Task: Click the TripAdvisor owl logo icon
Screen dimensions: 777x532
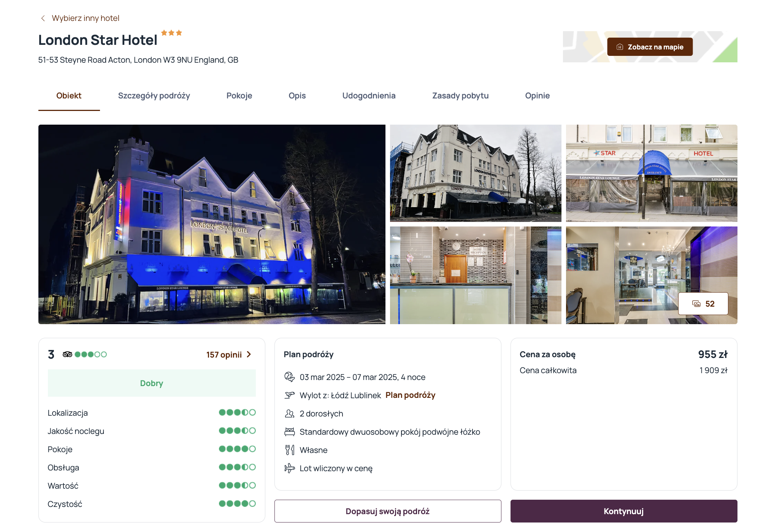Action: pyautogui.click(x=67, y=355)
